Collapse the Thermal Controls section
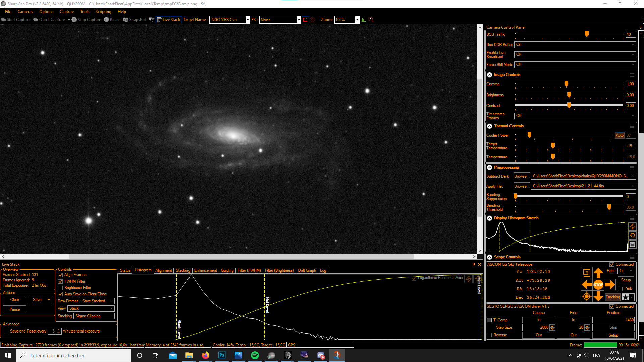Image resolution: width=644 pixels, height=362 pixels. point(490,126)
